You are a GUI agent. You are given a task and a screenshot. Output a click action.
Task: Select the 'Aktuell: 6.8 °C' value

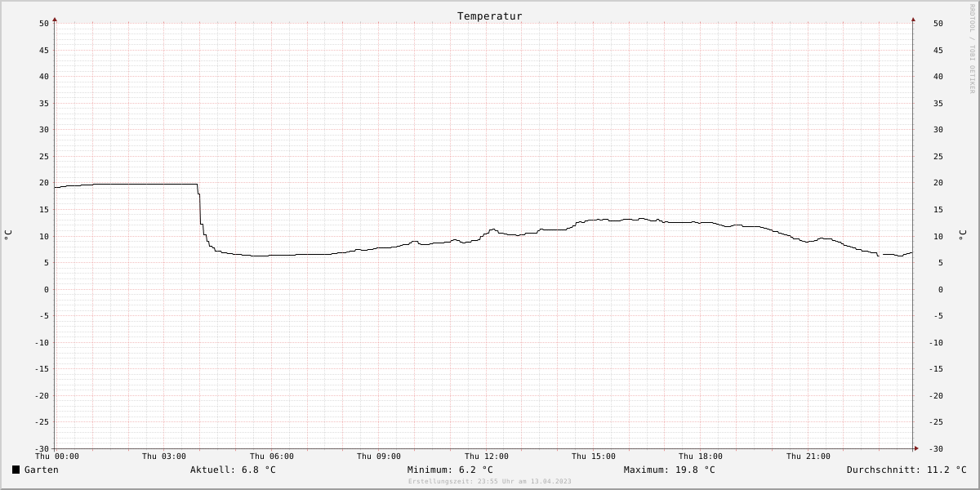[233, 470]
